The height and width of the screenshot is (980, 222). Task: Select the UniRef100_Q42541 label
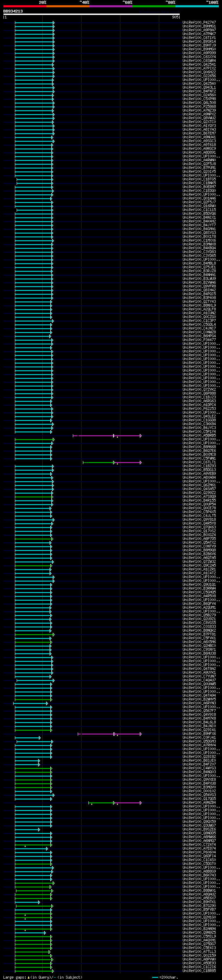point(199,65)
